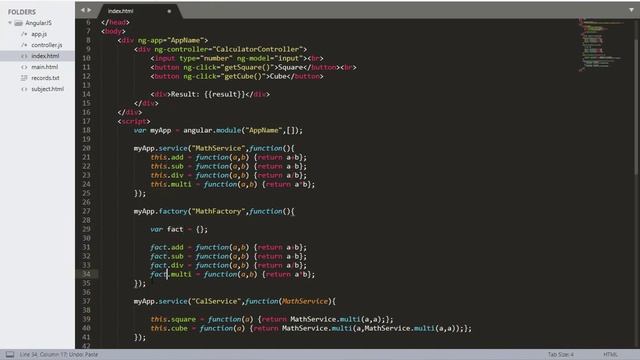
Task: Open Tab Size: 4 selector
Action: point(560,354)
